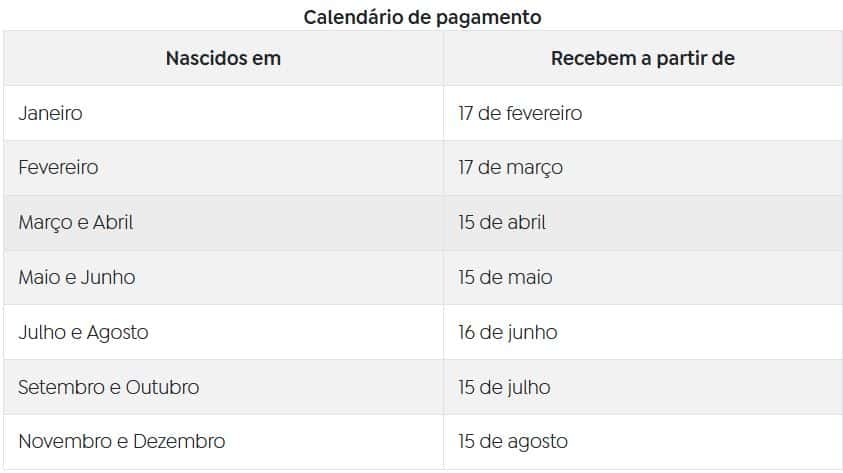Select the 'Setembro e Outubro' cell
The image size is (843, 473).
[108, 387]
